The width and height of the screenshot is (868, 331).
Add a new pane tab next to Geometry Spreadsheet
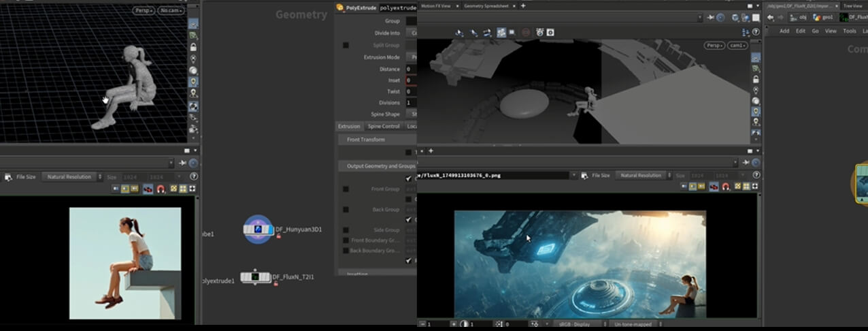coord(523,5)
